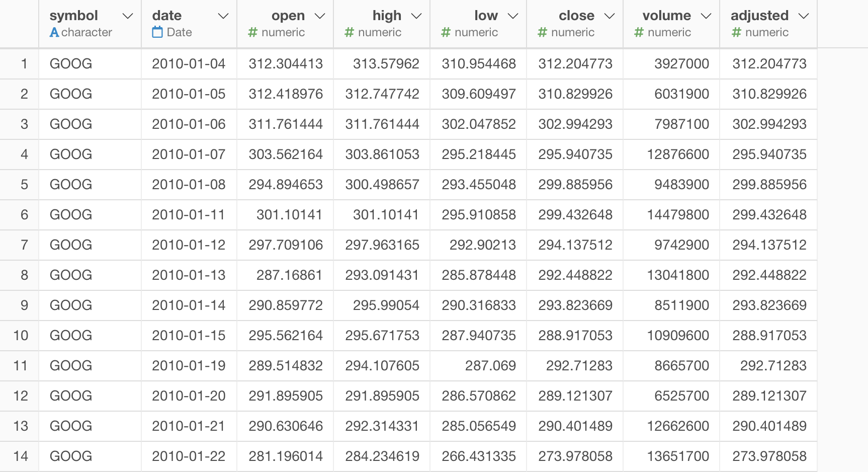Click high value 295.99054
The image size is (868, 472).
pyautogui.click(x=386, y=305)
